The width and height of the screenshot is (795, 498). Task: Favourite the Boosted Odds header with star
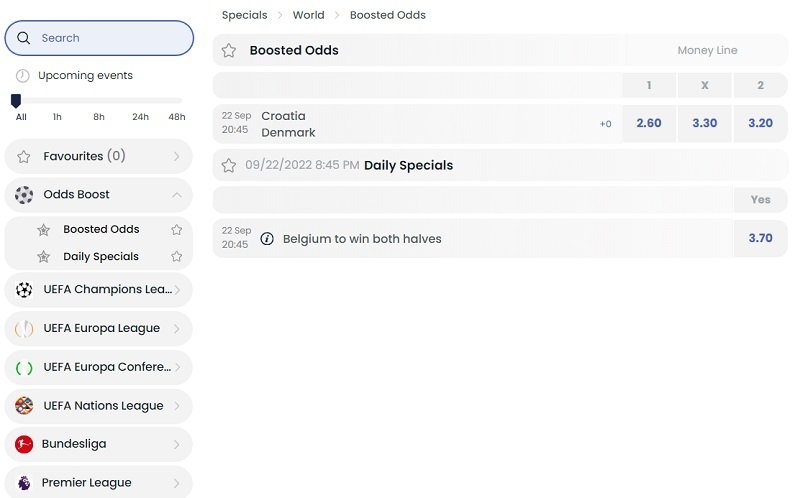point(229,50)
